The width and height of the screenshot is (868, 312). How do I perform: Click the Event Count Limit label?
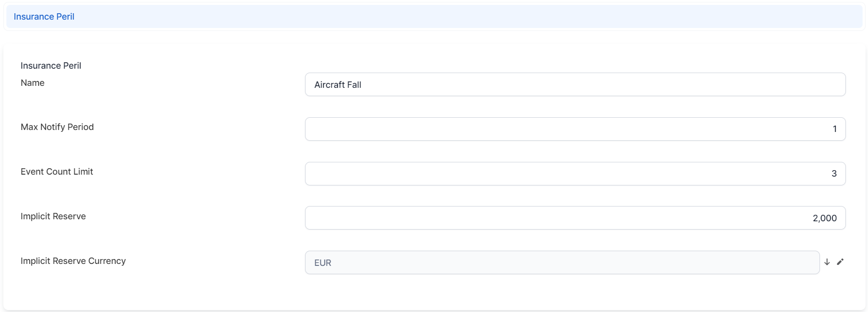[x=57, y=172]
